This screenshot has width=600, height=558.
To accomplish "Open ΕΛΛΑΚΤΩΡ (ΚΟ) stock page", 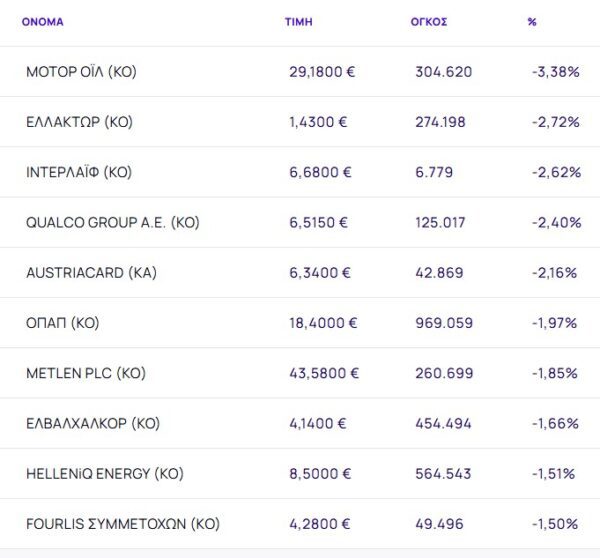I will click(79, 122).
